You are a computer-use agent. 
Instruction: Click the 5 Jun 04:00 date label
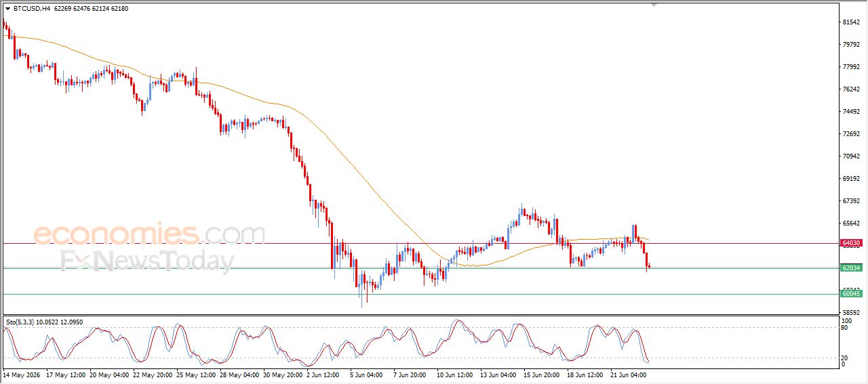click(366, 374)
